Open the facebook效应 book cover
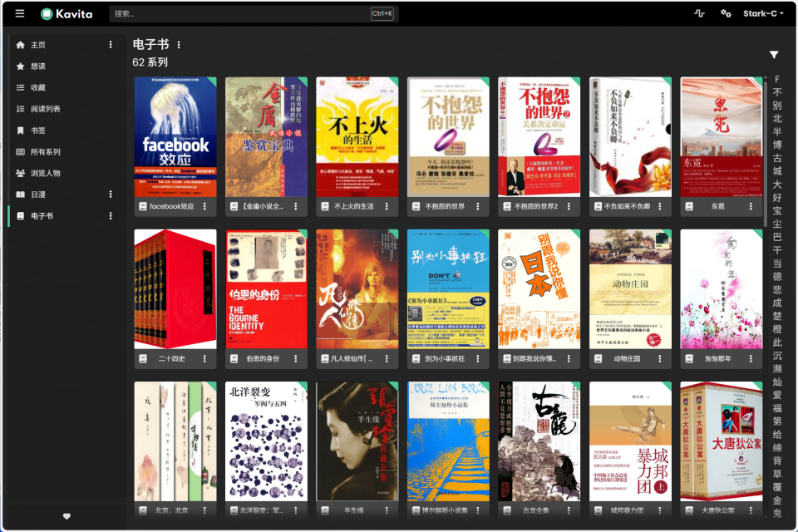 (175, 137)
